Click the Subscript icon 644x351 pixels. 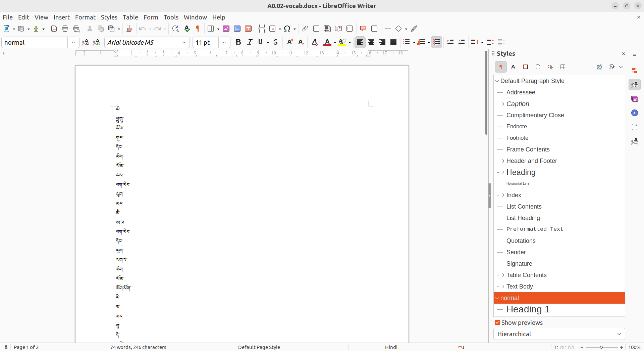[x=301, y=42]
